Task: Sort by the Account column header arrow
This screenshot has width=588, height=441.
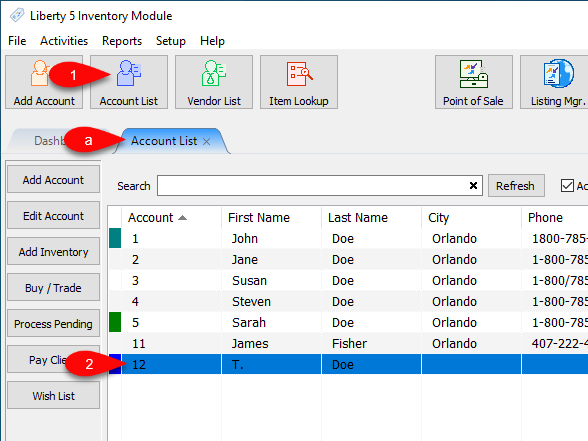Action: point(182,218)
